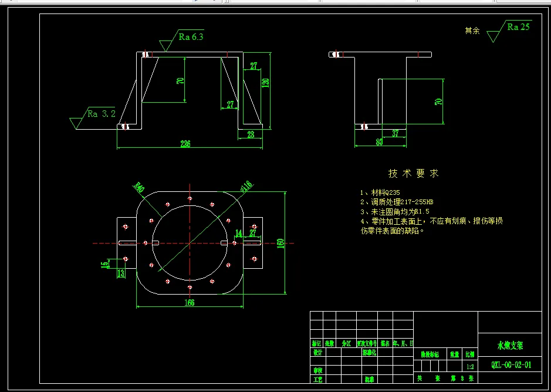Select the 更改文件号 header cell
This screenshot has width=551, height=392.
coord(367,343)
